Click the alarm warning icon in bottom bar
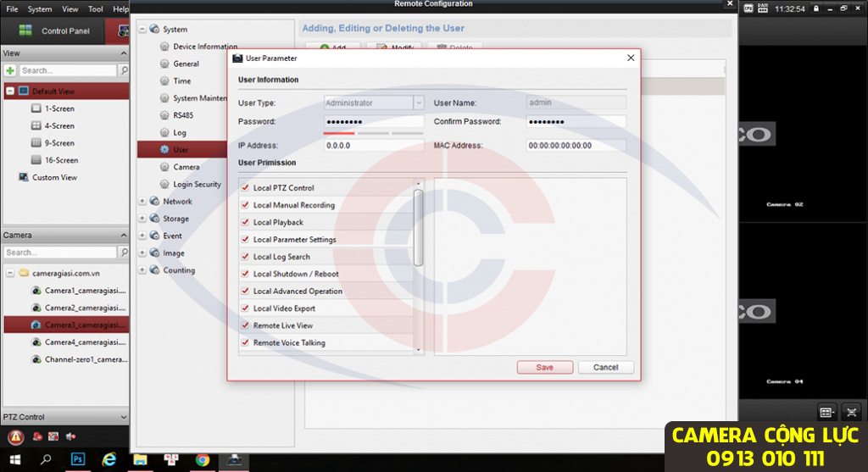 point(15,437)
